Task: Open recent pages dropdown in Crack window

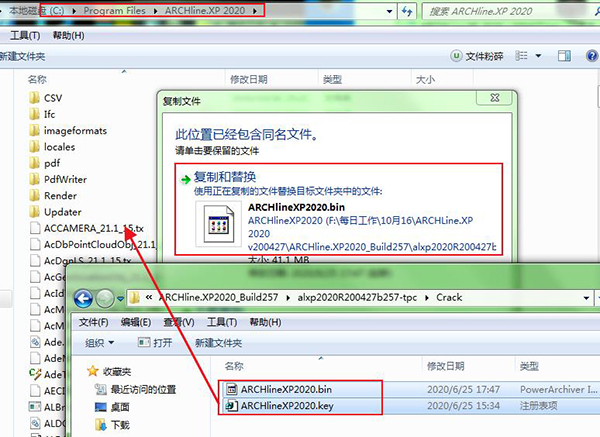Action: tap(120, 298)
